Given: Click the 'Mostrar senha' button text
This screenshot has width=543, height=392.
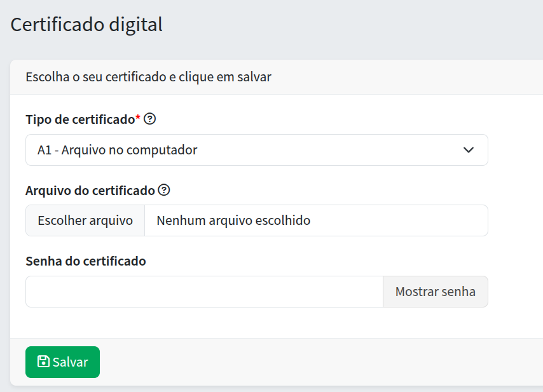Looking at the screenshot, I should 435,292.
